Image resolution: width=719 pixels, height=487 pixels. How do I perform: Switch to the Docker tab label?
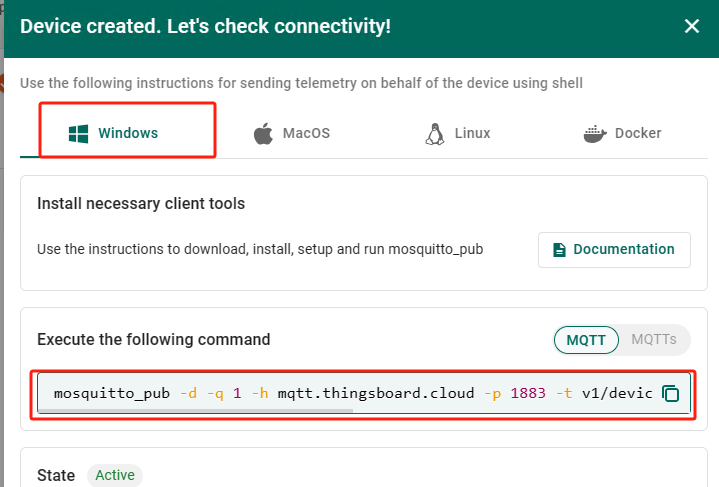(x=638, y=133)
